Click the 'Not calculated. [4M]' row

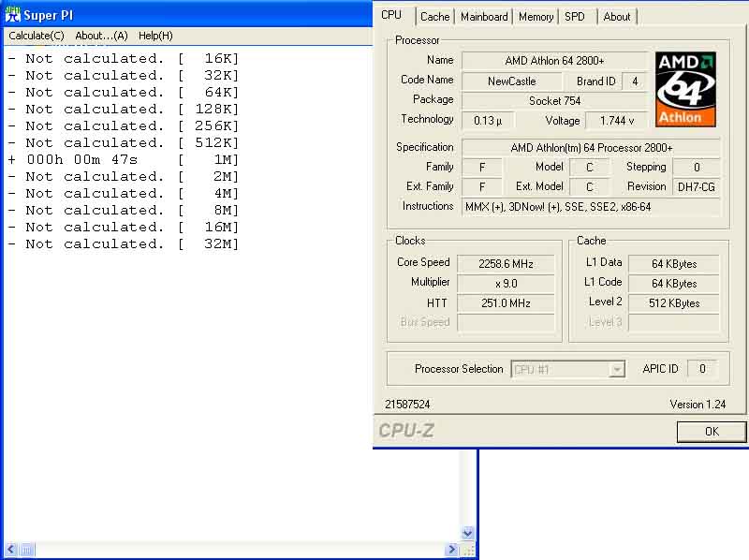click(124, 194)
